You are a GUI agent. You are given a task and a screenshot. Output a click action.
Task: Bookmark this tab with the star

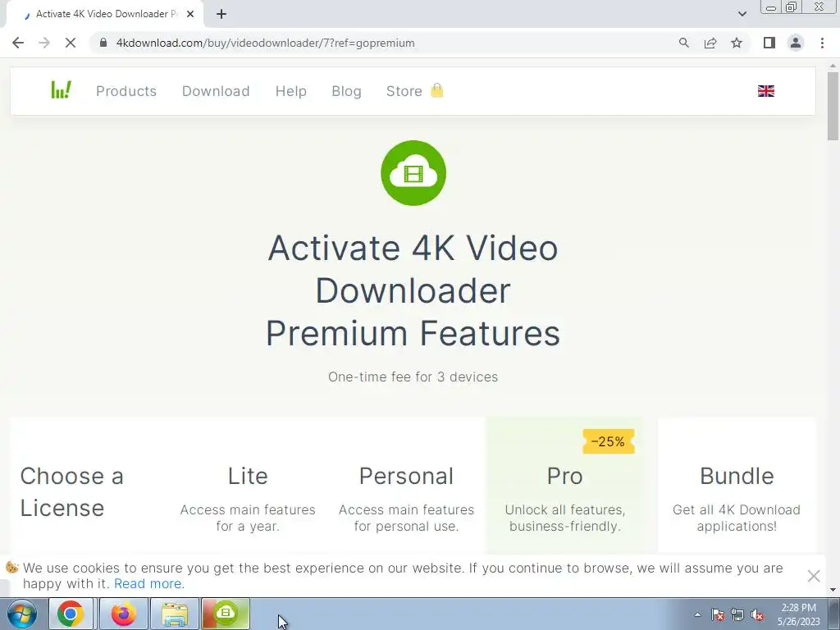pyautogui.click(x=737, y=43)
